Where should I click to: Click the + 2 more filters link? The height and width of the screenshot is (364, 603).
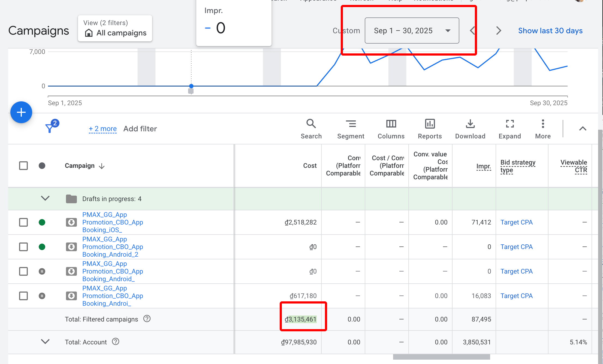click(x=102, y=129)
